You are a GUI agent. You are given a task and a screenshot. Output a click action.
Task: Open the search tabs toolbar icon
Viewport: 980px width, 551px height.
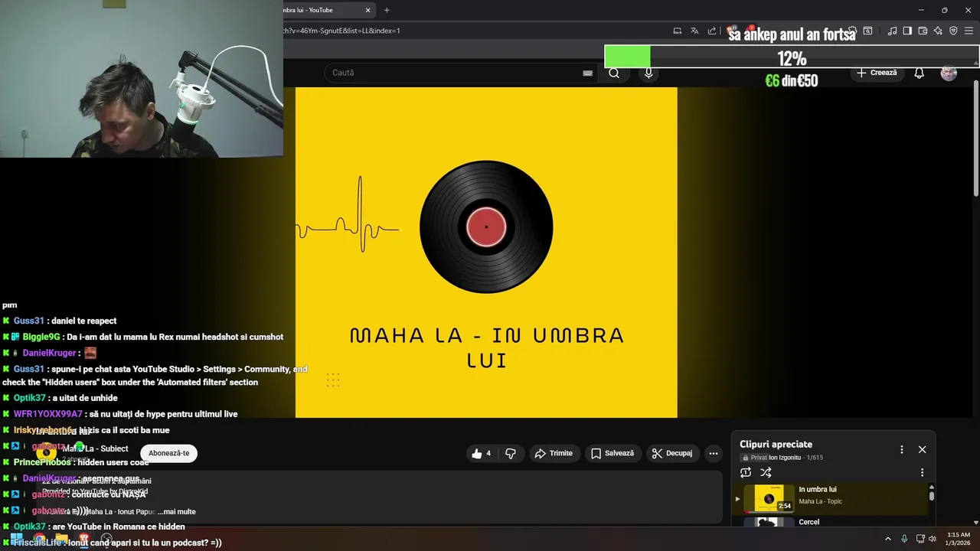(x=867, y=31)
